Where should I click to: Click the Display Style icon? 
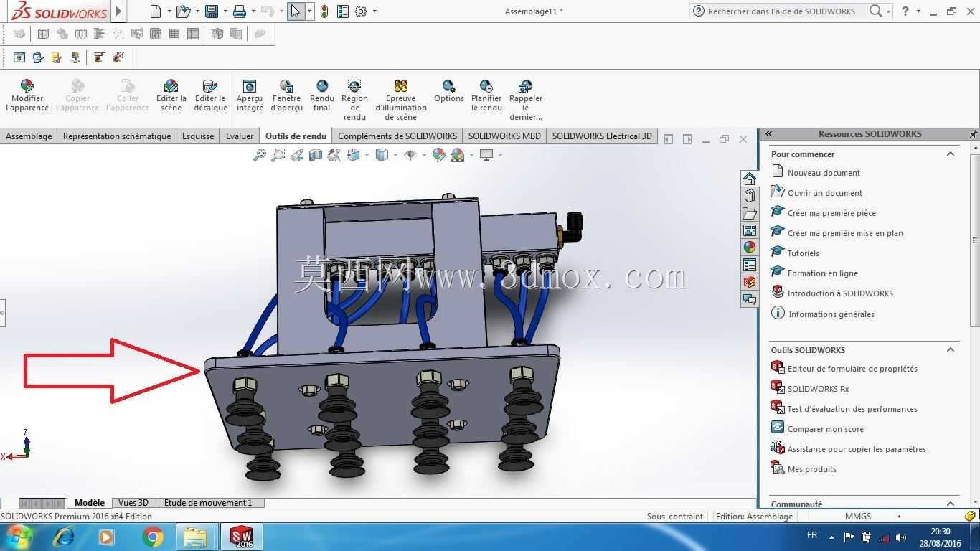pyautogui.click(x=382, y=155)
